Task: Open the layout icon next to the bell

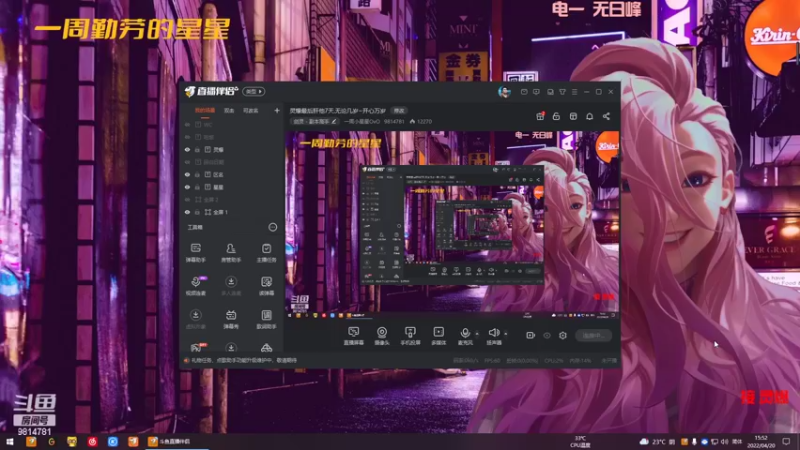Action: [573, 116]
